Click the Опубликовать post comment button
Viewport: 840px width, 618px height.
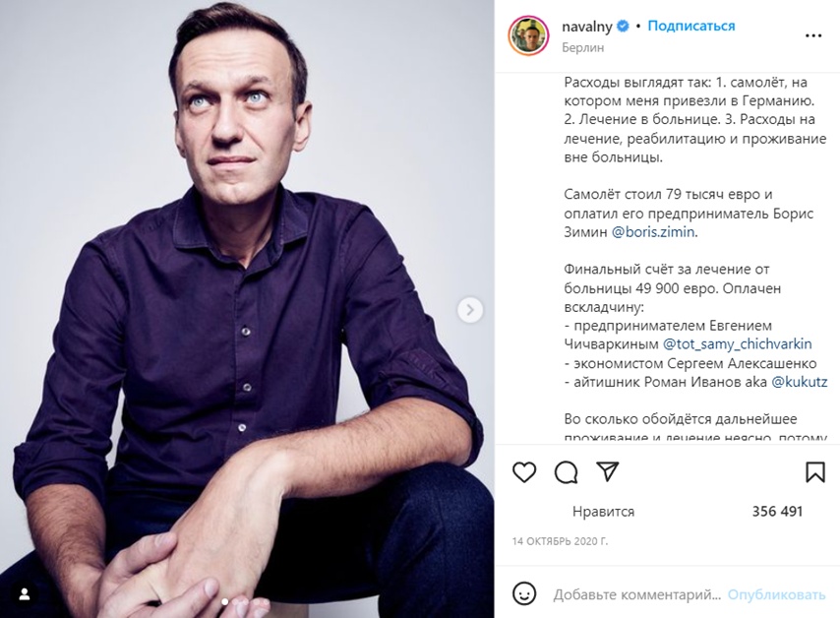coord(776,594)
